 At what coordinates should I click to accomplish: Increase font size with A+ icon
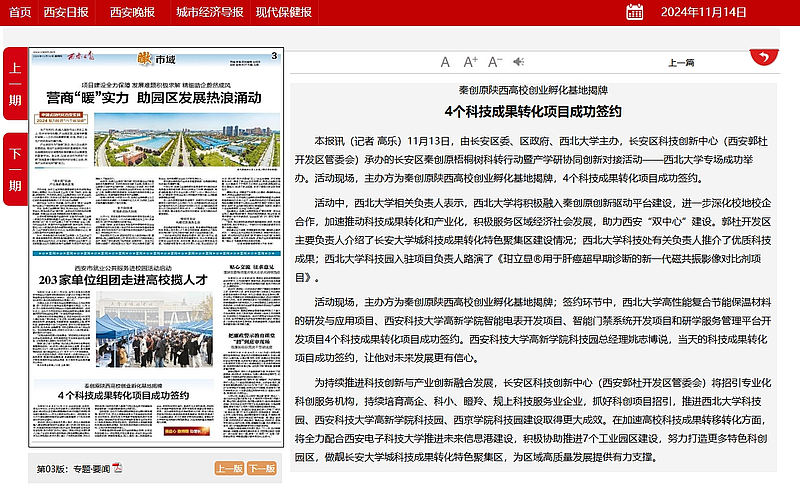pos(471,62)
